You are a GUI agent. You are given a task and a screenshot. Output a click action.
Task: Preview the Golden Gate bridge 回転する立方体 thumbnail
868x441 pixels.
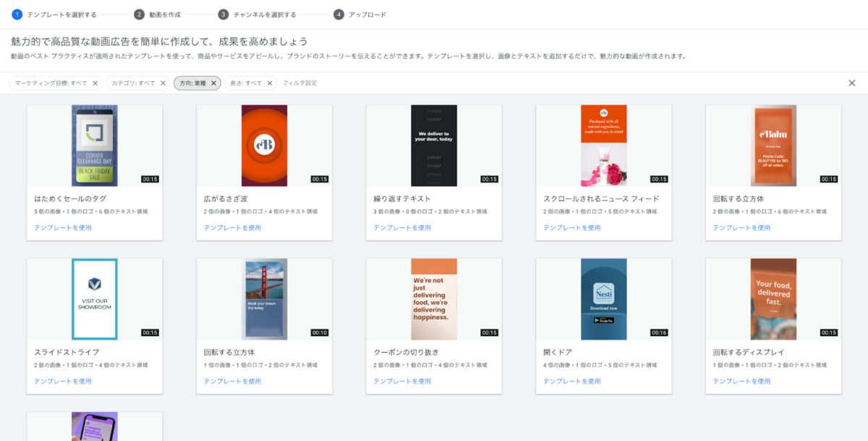(x=265, y=299)
